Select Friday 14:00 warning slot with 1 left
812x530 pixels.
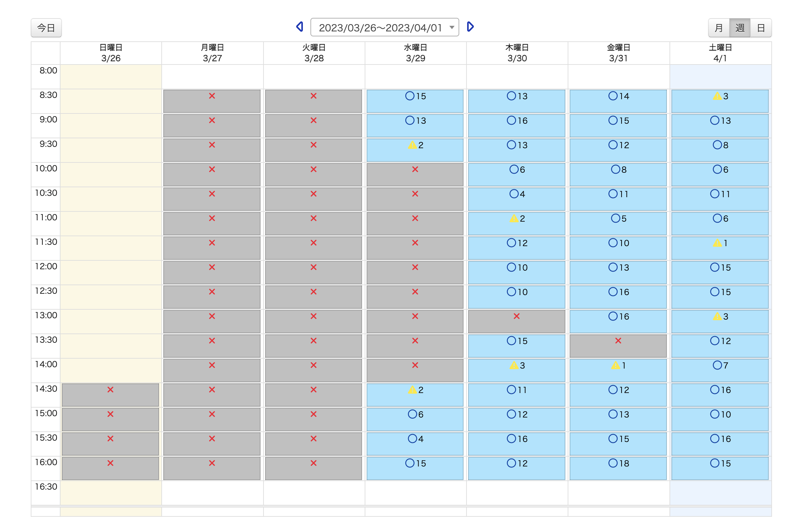click(x=618, y=370)
